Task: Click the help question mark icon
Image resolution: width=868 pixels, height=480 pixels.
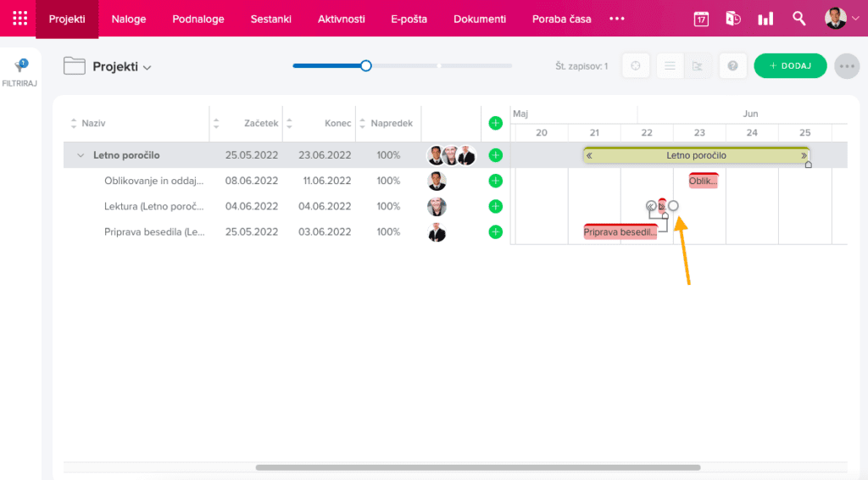Action: pos(732,66)
